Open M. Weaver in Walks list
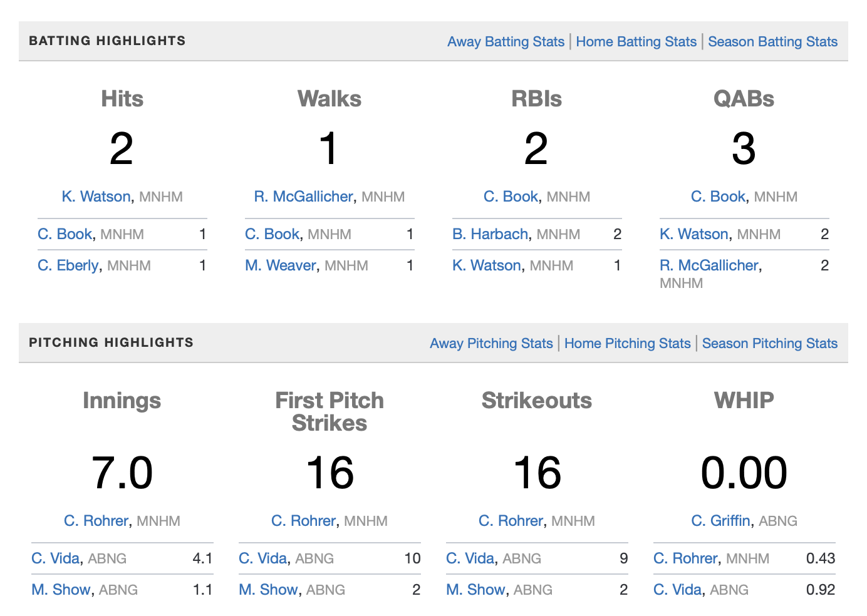867x616 pixels. (280, 265)
